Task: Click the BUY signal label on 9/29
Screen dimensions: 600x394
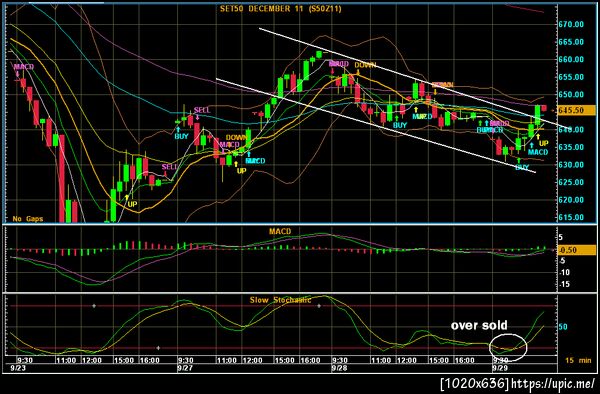Action: 522,167
